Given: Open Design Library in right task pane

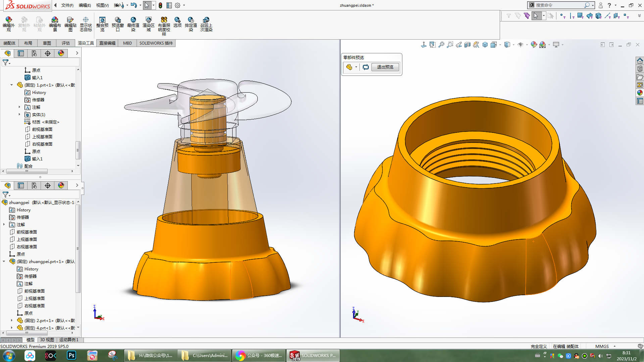Looking at the screenshot, I should (640, 69).
